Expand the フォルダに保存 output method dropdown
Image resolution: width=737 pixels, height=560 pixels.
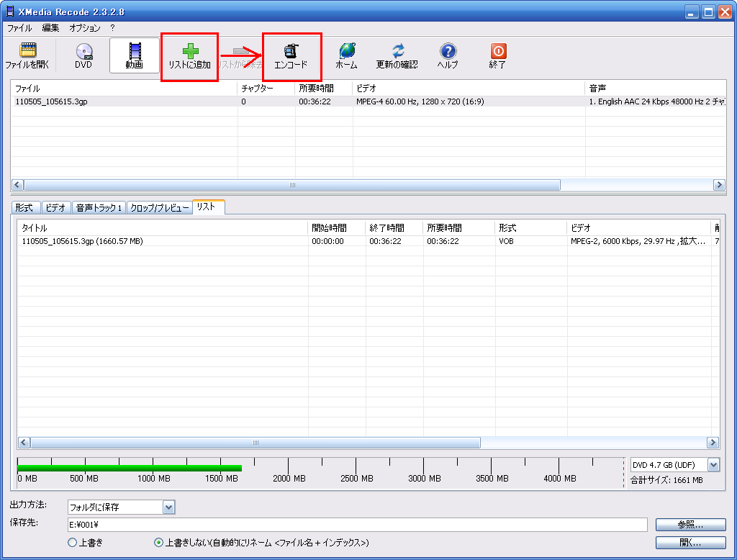tap(168, 507)
